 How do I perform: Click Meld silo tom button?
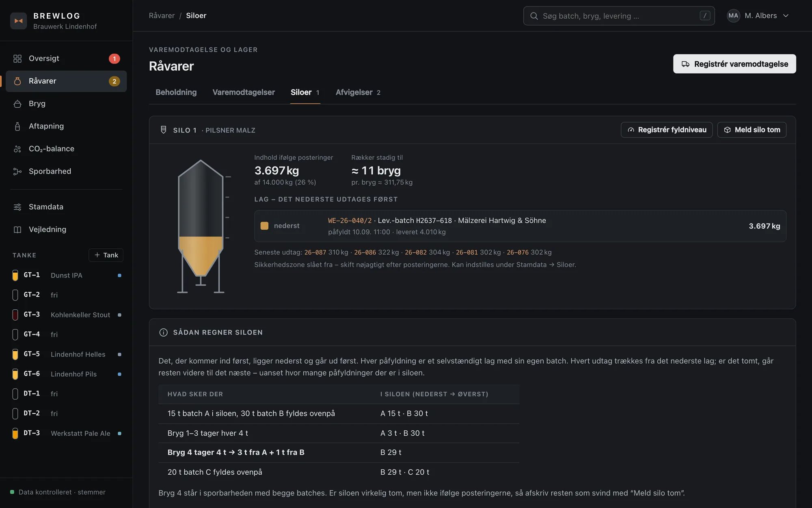tap(752, 130)
